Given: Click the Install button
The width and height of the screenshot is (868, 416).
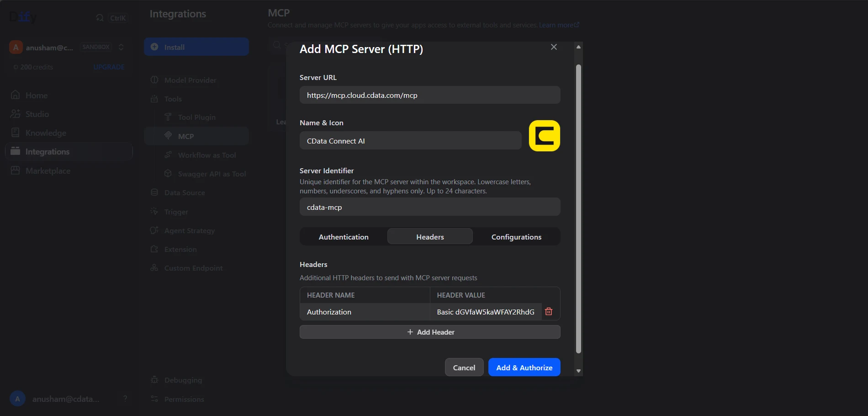Looking at the screenshot, I should pos(196,47).
